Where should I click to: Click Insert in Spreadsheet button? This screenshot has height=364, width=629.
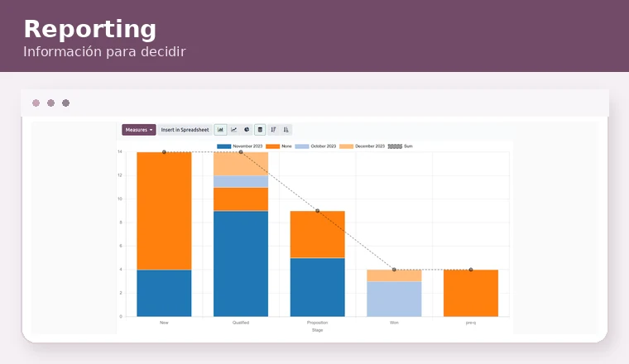click(185, 130)
